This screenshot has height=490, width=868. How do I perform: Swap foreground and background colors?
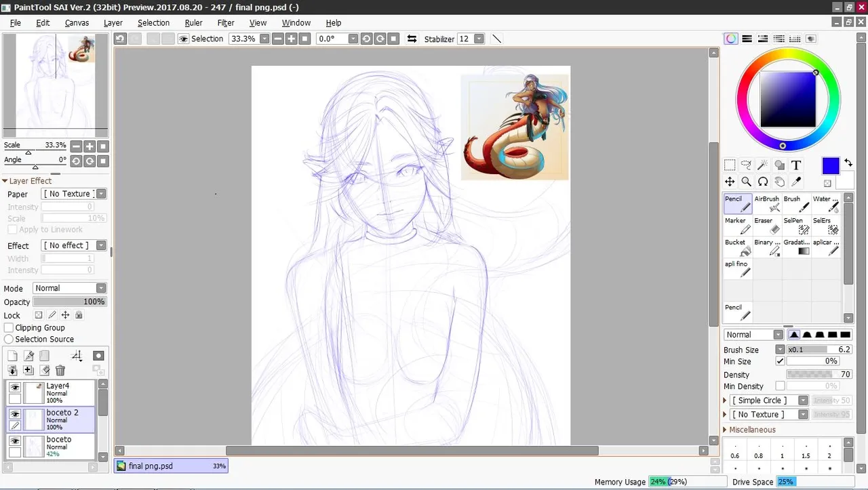[848, 163]
